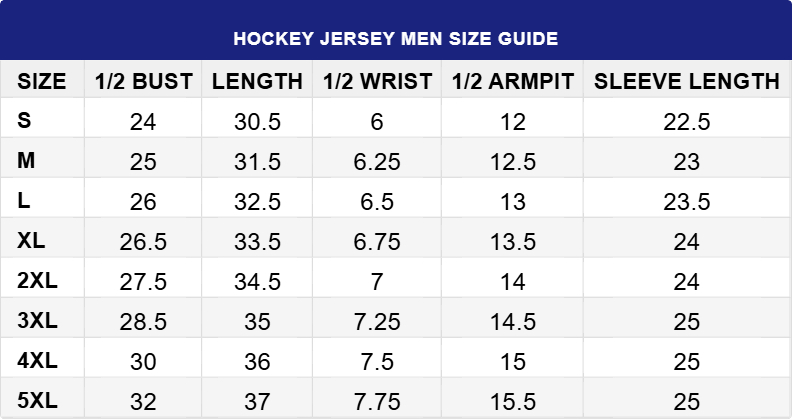
Task: Click the XL size row label
Action: tap(32, 241)
